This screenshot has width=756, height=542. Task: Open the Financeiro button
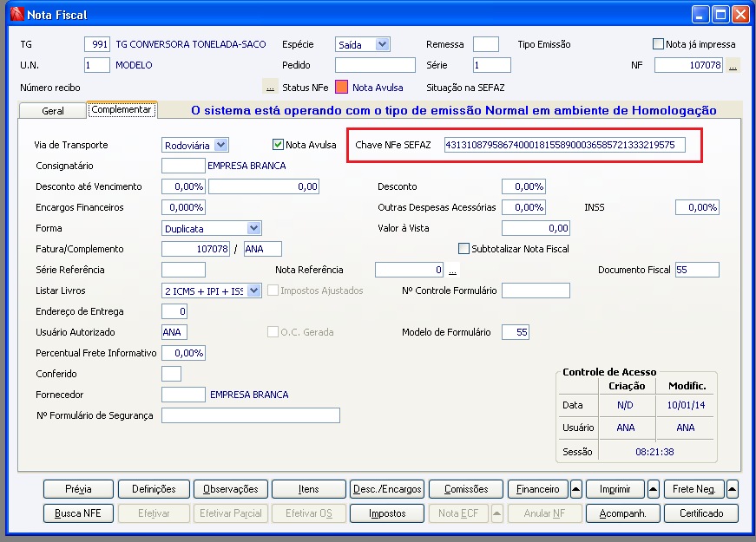538,489
